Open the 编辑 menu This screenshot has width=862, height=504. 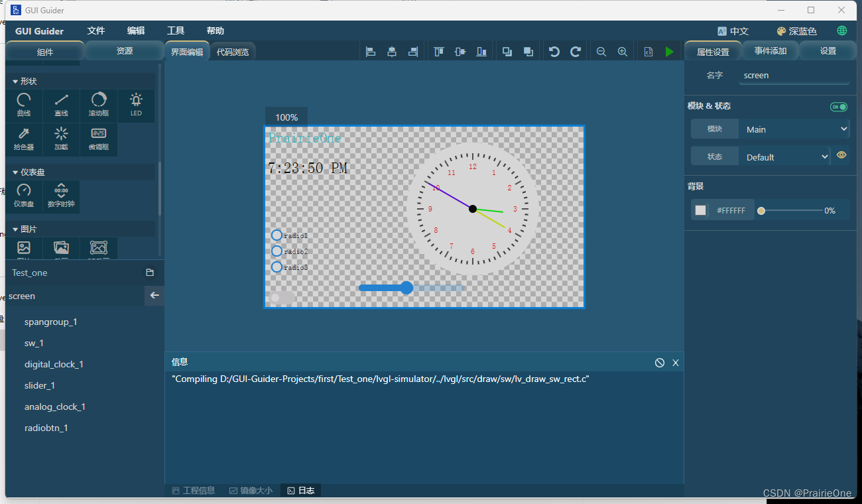click(136, 31)
